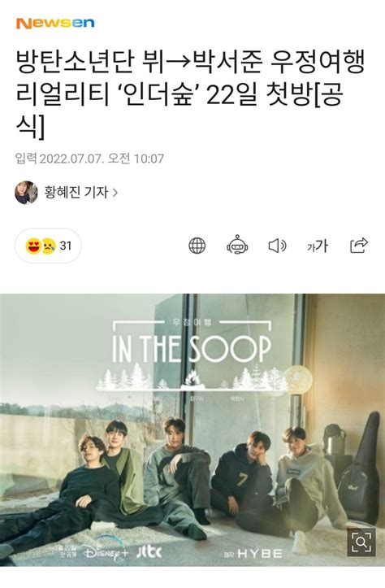Select the article headline text
Image resolution: width=385 pixels, height=588 pixels.
(x=190, y=94)
